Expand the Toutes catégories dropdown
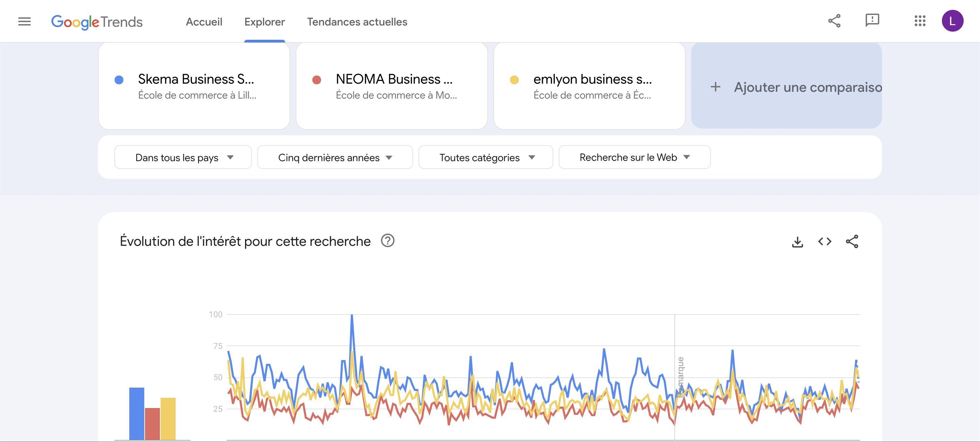Screen dimensions: 980x442 [x=486, y=157]
